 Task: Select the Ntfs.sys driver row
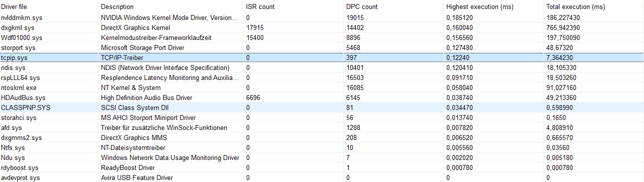pos(322,147)
